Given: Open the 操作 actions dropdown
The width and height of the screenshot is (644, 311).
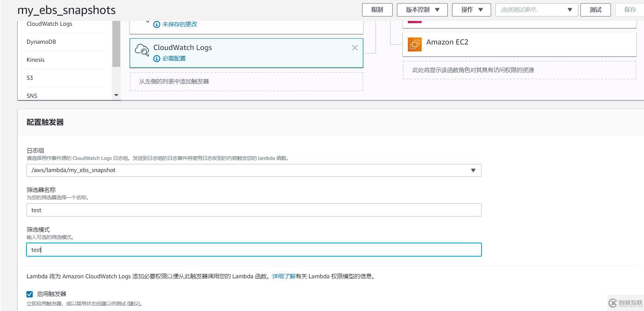Looking at the screenshot, I should pos(472,10).
